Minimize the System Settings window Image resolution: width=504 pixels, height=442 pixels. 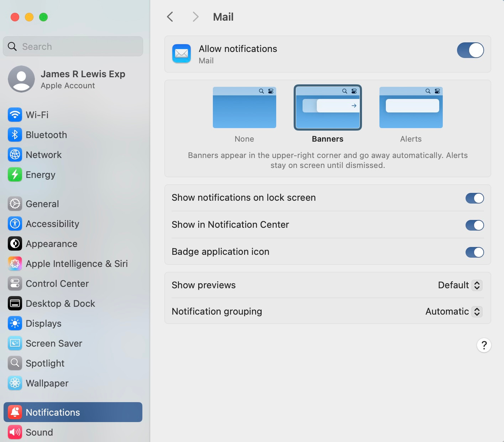click(29, 17)
